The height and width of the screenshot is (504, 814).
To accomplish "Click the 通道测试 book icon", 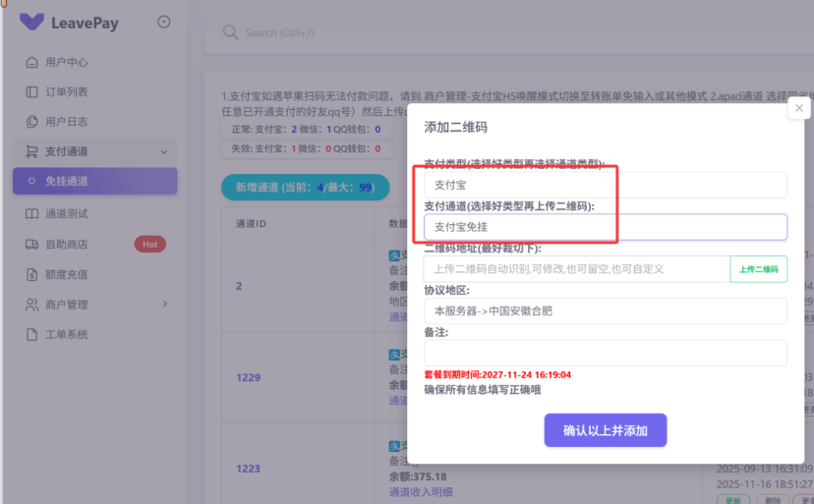I will click(x=32, y=213).
